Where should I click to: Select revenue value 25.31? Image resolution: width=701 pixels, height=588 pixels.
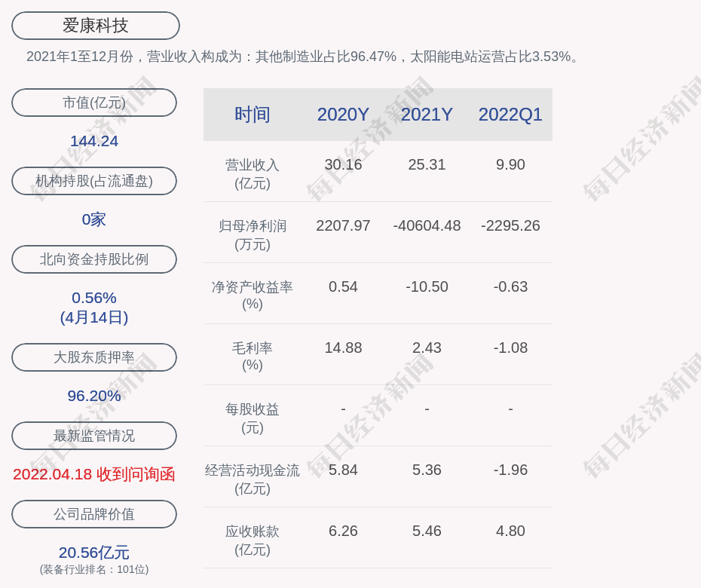[x=427, y=164]
